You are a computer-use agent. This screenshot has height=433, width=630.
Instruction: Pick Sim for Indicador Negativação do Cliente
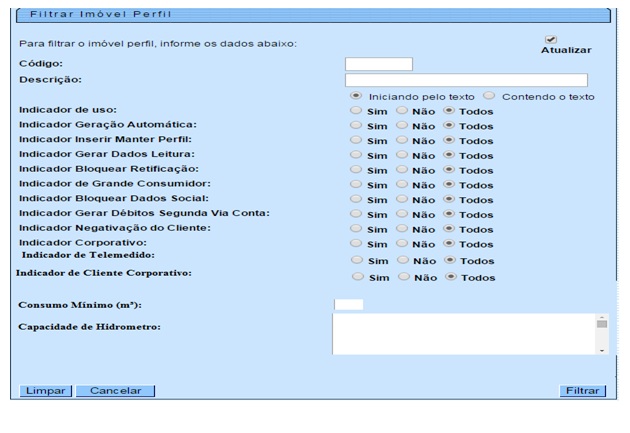tap(356, 229)
